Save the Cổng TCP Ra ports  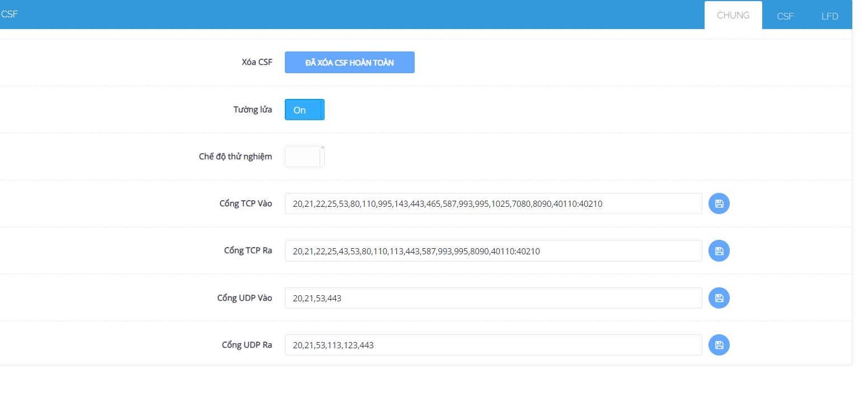pos(719,250)
